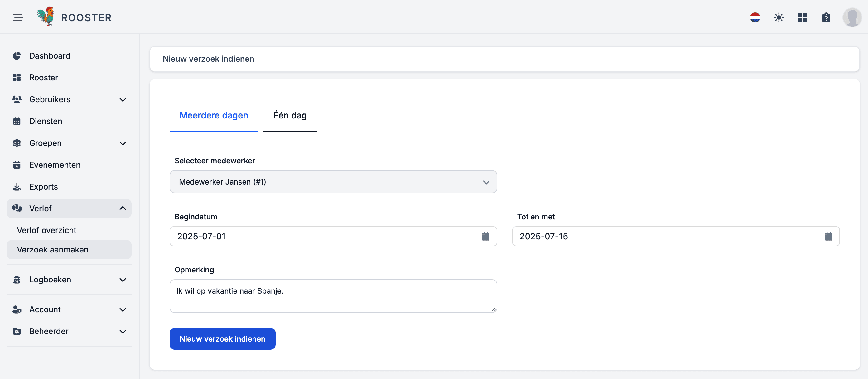Image resolution: width=868 pixels, height=379 pixels.
Task: Click the Dutch flag language icon
Action: (755, 17)
